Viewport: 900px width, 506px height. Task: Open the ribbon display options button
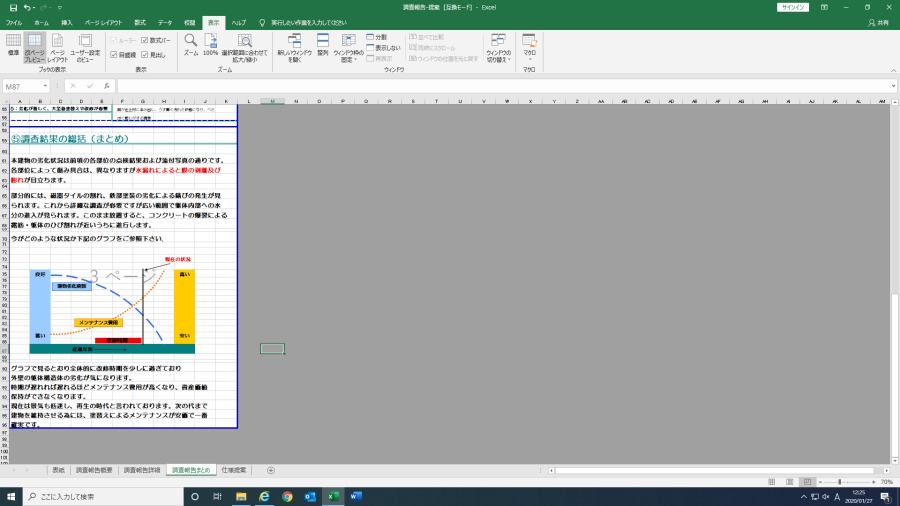pos(824,7)
